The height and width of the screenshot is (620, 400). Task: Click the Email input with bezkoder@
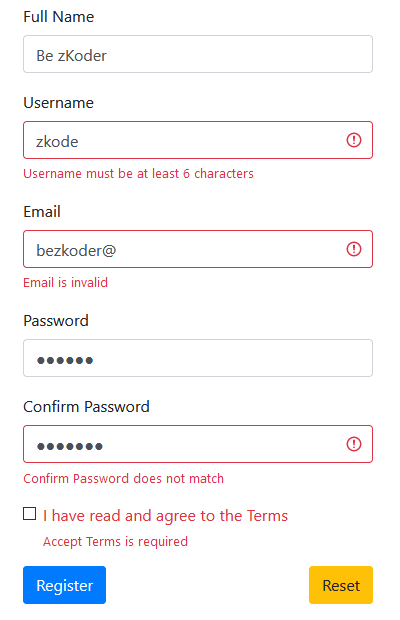click(198, 249)
